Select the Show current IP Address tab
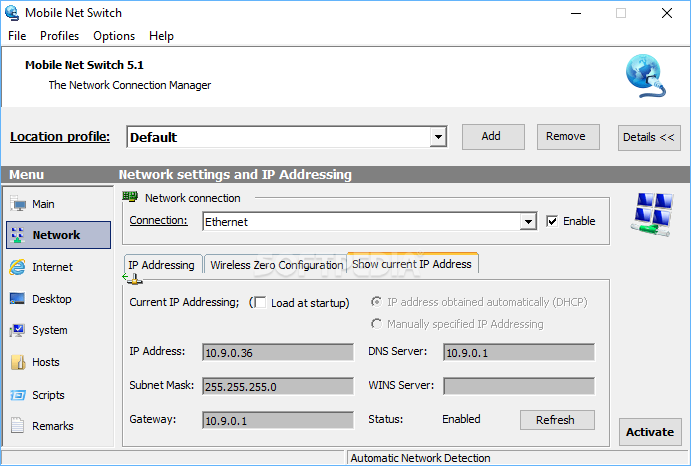The height and width of the screenshot is (466, 691). coord(412,264)
